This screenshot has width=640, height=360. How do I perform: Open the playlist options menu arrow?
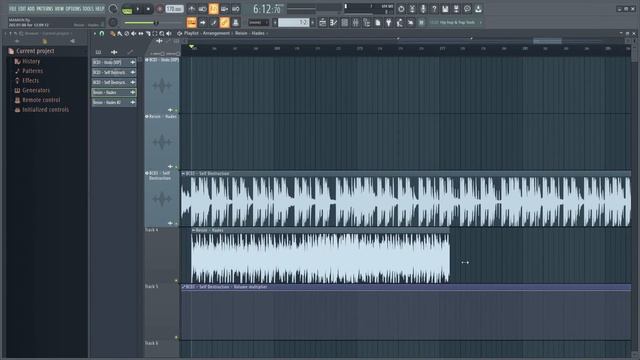[95, 33]
